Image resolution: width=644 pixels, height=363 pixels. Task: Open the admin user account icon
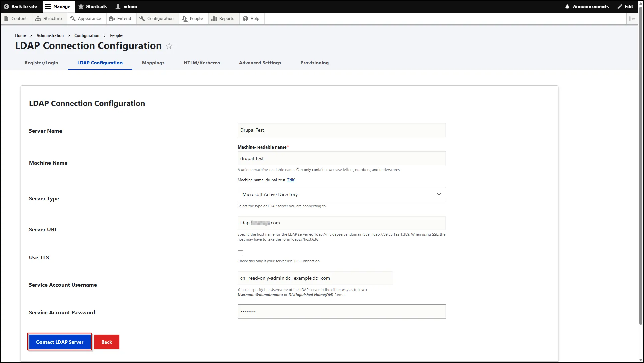coord(118,6)
